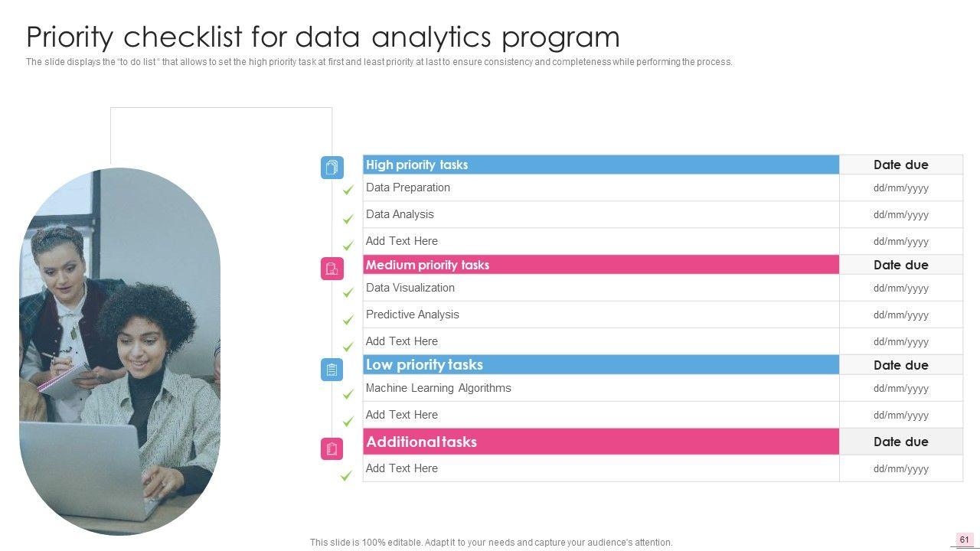This screenshot has height=551, width=980.
Task: Select the checkmark next to Predictive Analysis
Action: click(348, 320)
